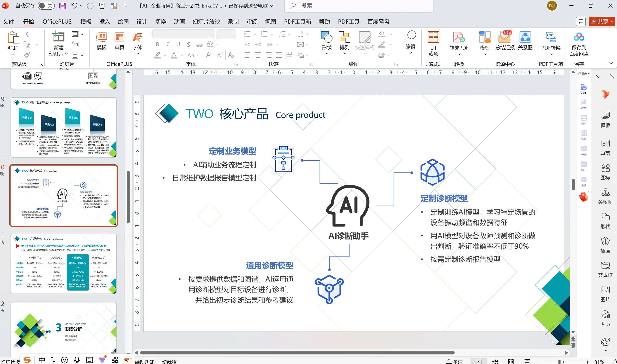Open the font size dropdown box
The width and height of the screenshot is (617, 364).
tap(226, 34)
